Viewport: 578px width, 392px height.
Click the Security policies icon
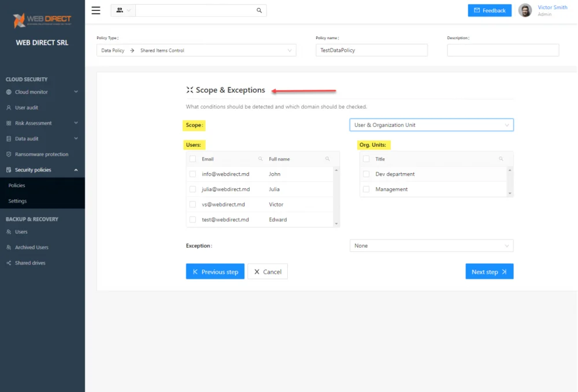point(9,170)
